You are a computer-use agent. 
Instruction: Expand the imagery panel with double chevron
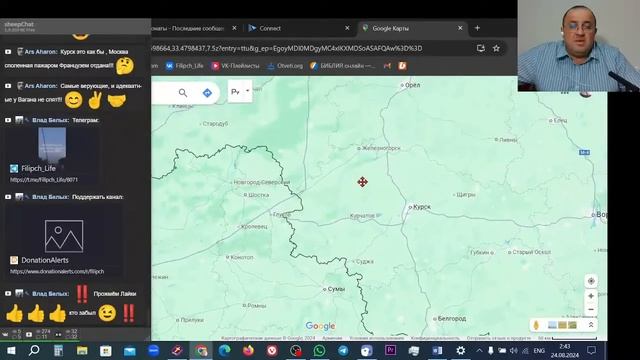tap(591, 325)
